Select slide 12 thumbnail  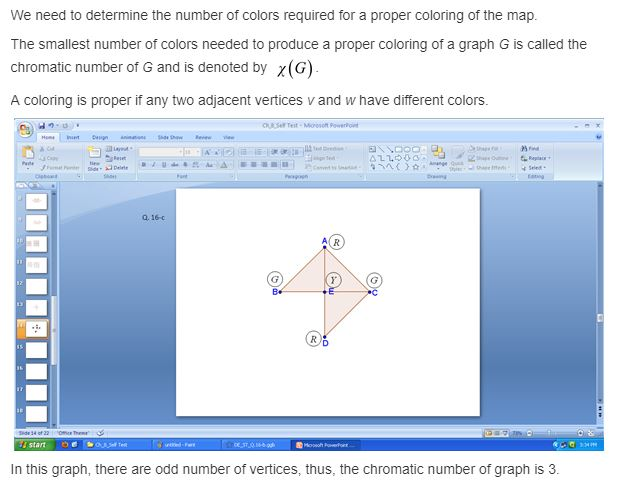click(x=36, y=286)
